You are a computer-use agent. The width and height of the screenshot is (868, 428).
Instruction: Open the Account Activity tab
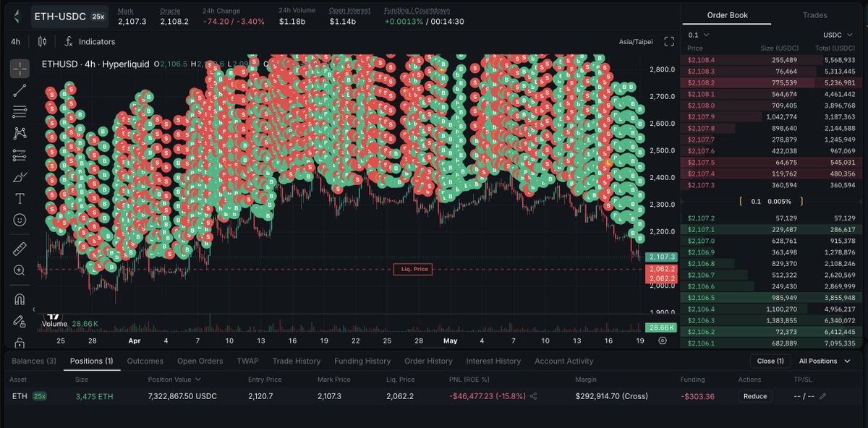coord(563,361)
